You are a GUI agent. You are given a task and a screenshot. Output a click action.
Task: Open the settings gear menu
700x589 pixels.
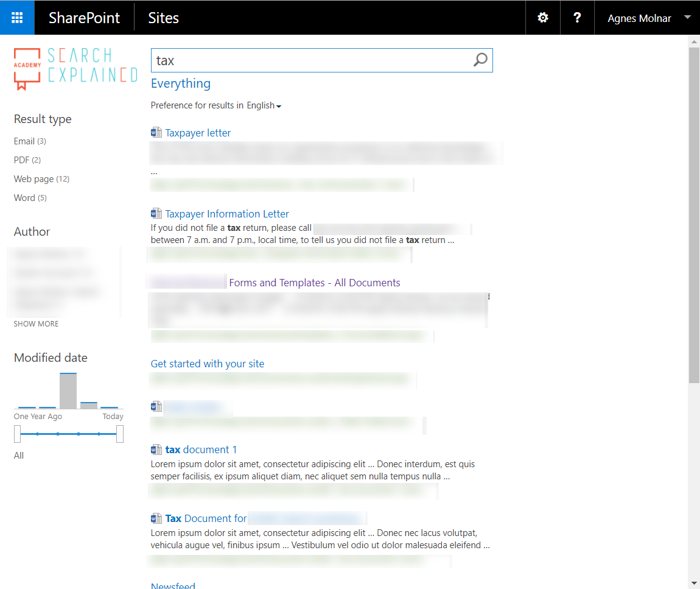543,18
